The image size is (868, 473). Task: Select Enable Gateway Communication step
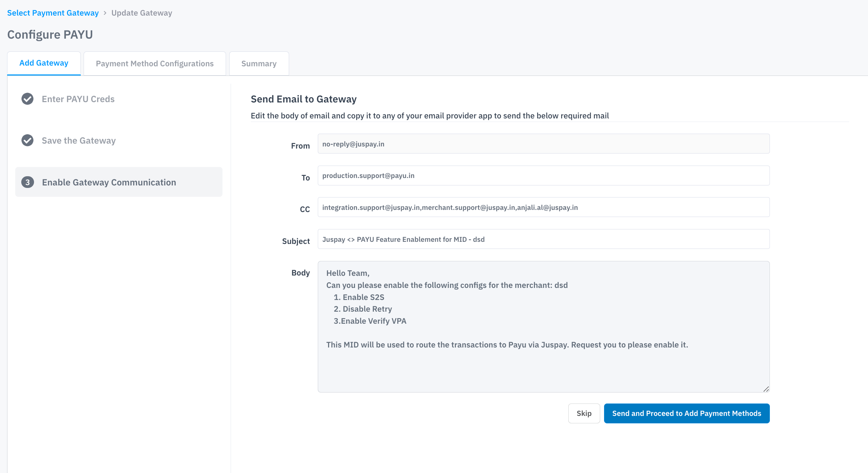[x=109, y=182]
